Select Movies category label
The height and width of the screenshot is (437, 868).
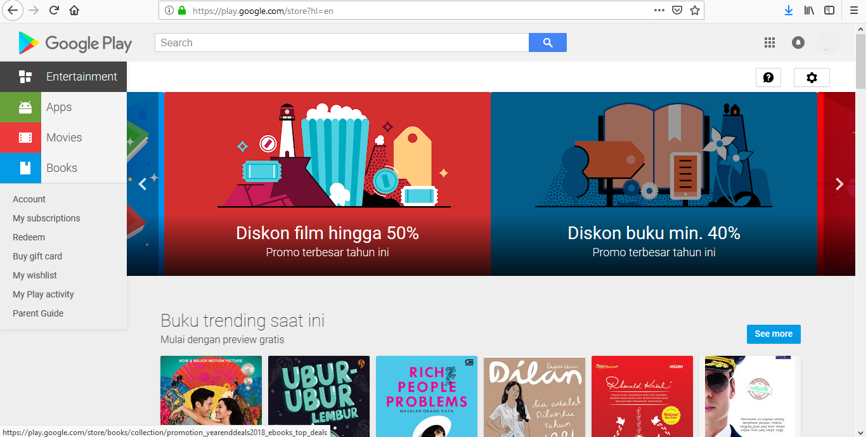pos(64,138)
